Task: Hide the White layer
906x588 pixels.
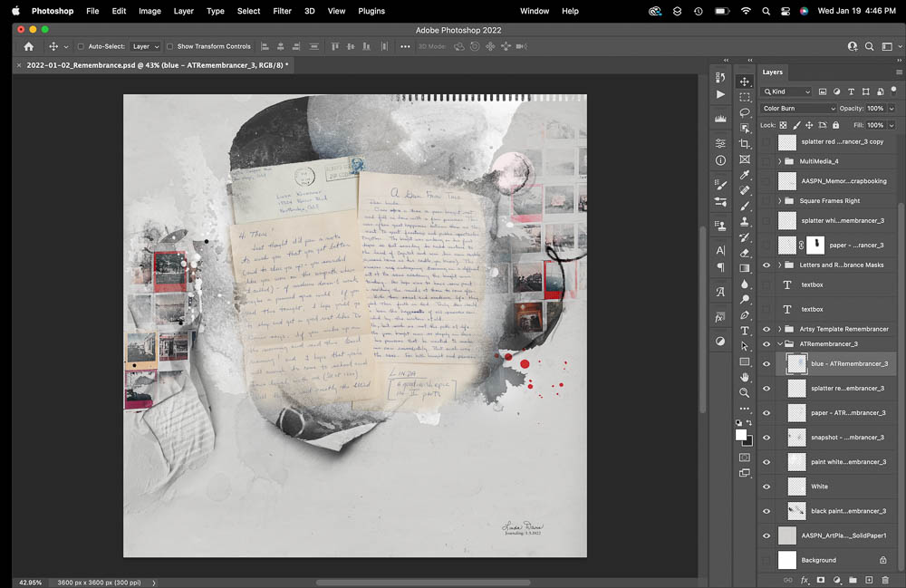Action: click(766, 487)
